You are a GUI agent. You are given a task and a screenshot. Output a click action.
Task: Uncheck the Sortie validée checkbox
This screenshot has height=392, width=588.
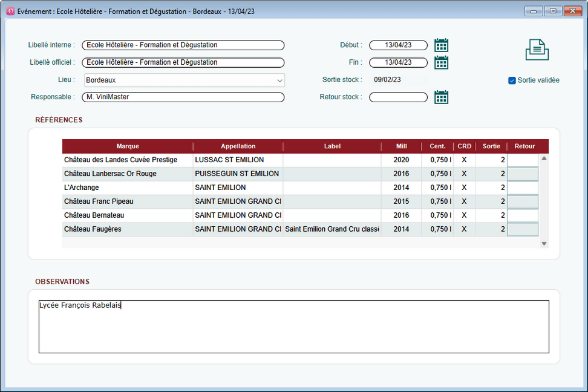pos(512,80)
